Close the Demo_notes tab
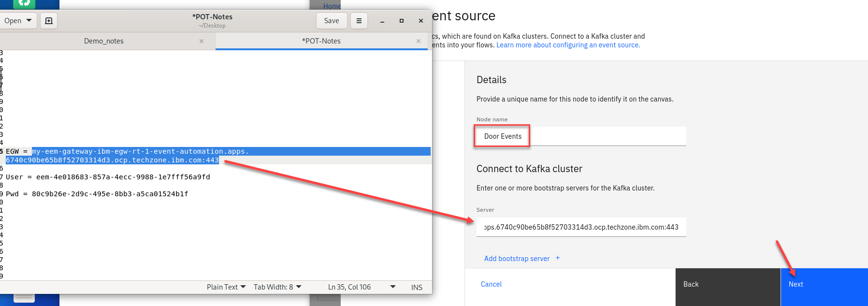The image size is (868, 306). point(202,41)
